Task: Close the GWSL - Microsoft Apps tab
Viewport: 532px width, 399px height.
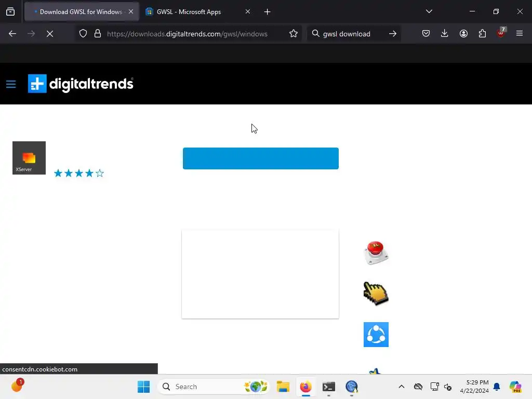Action: [x=248, y=11]
